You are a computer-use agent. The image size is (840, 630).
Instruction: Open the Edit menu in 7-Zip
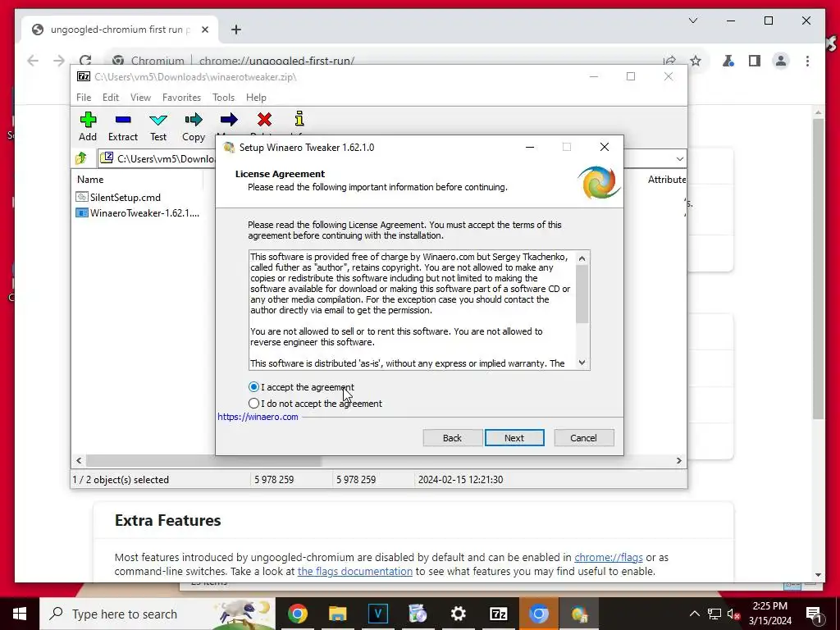pyautogui.click(x=111, y=98)
